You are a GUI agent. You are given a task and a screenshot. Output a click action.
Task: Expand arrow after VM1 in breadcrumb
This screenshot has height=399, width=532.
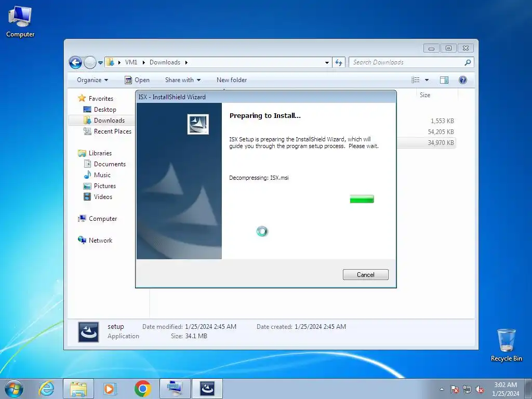pyautogui.click(x=143, y=62)
